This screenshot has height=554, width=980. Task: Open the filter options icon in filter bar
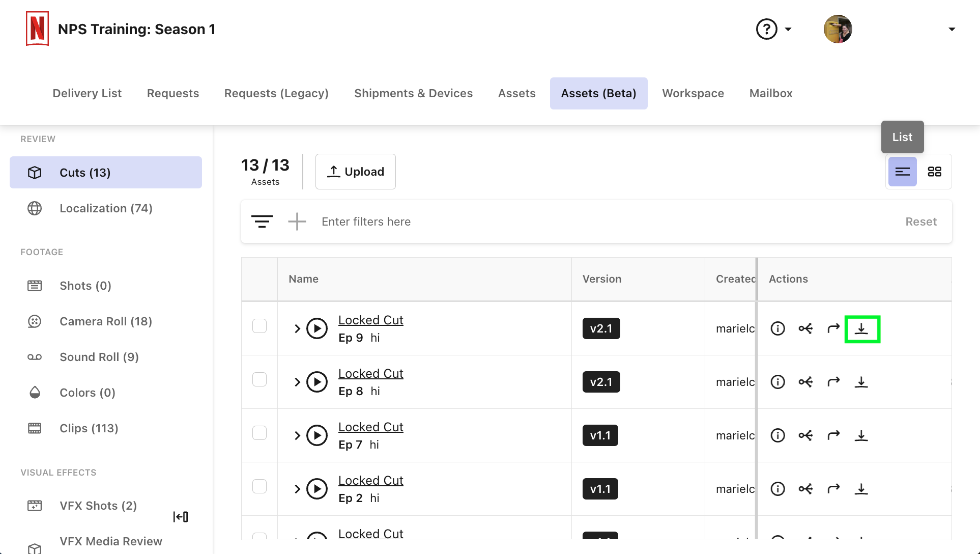tap(262, 221)
